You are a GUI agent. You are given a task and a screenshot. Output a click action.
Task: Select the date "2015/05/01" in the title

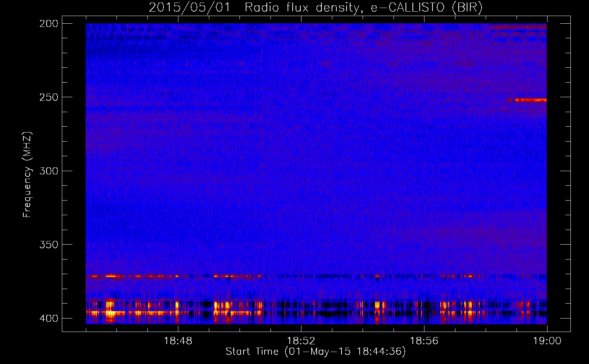click(190, 8)
